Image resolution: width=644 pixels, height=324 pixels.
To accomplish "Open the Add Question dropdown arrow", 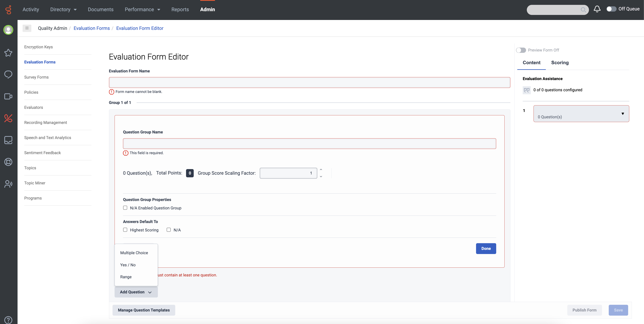I will tap(150, 292).
